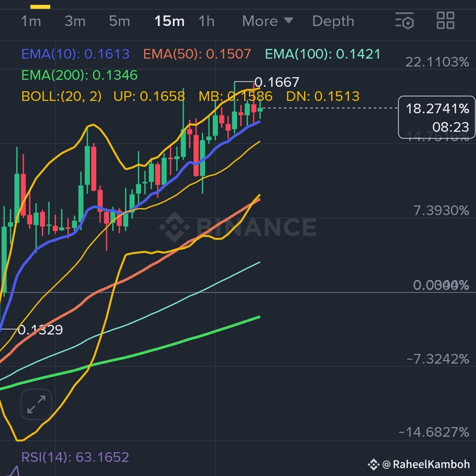The image size is (476, 476).
Task: Click the −7.3242% axis label
Action: tap(438, 359)
